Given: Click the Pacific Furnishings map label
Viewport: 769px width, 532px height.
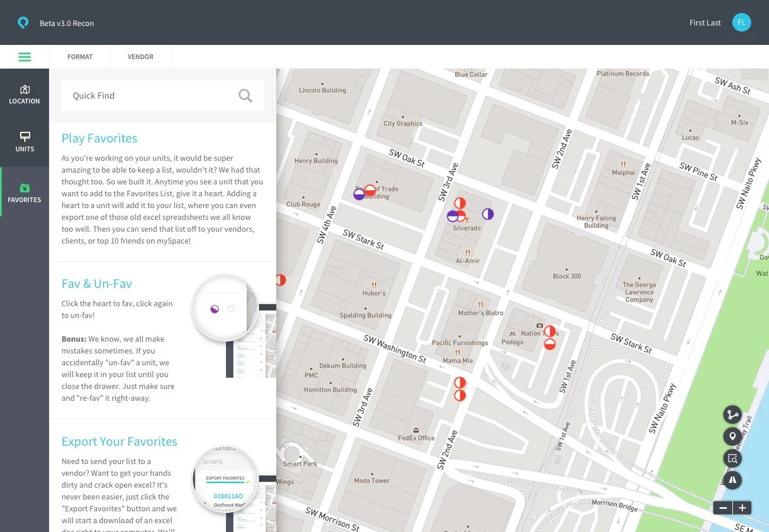Looking at the screenshot, I should tap(460, 343).
